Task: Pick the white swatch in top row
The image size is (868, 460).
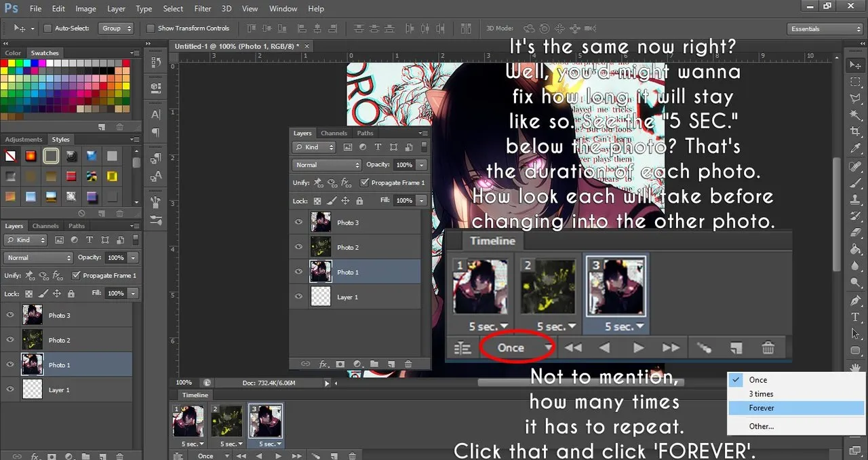Action: [51, 63]
